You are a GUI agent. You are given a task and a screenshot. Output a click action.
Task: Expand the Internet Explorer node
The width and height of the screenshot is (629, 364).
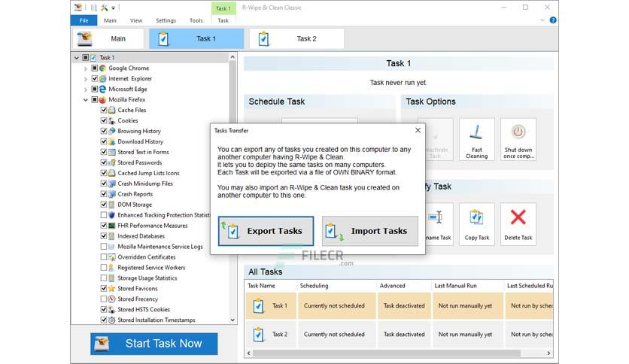coord(85,79)
